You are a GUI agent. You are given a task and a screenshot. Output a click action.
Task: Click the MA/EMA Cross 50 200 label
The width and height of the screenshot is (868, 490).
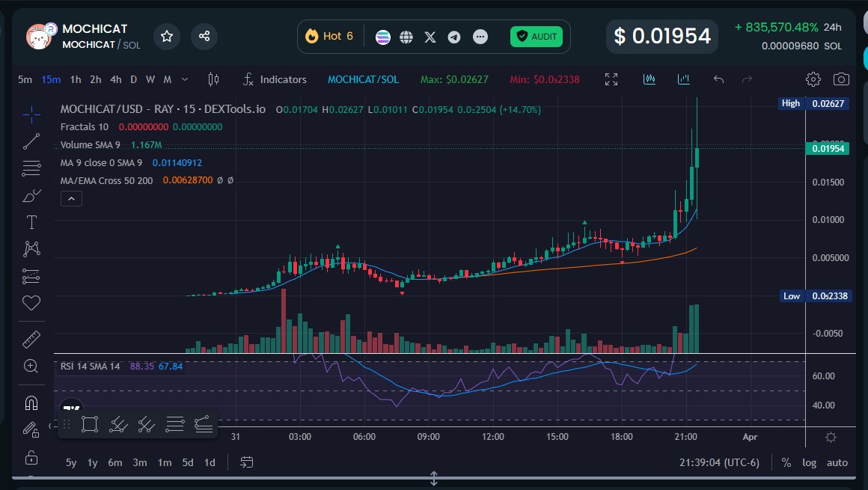[x=106, y=180]
